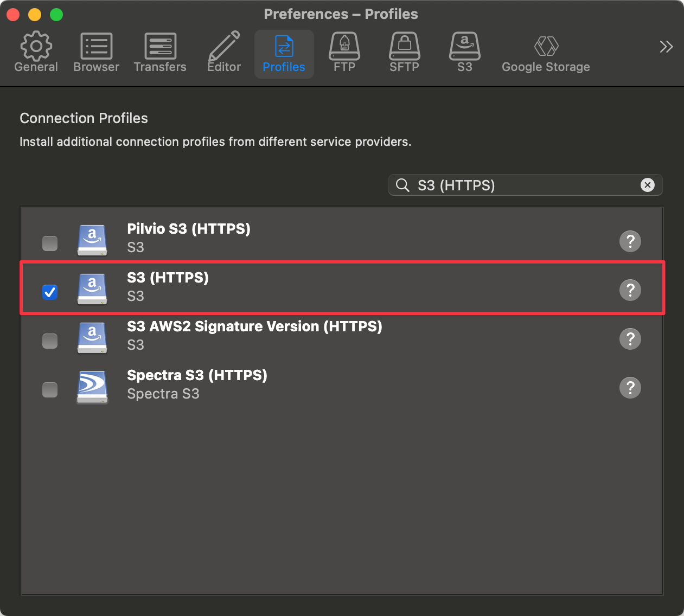This screenshot has height=616, width=684.
Task: Enable the Spectra S3 (HTTPS) profile
Action: click(x=50, y=390)
